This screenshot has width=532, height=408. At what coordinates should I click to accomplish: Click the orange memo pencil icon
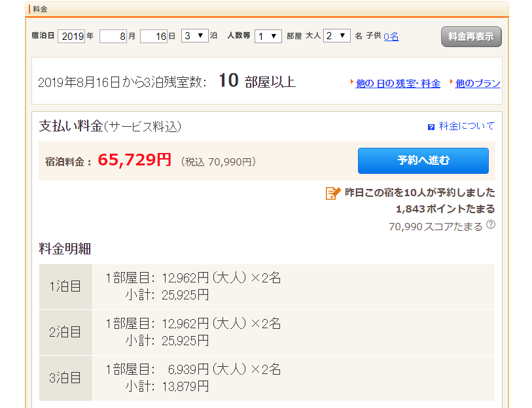pyautogui.click(x=333, y=193)
